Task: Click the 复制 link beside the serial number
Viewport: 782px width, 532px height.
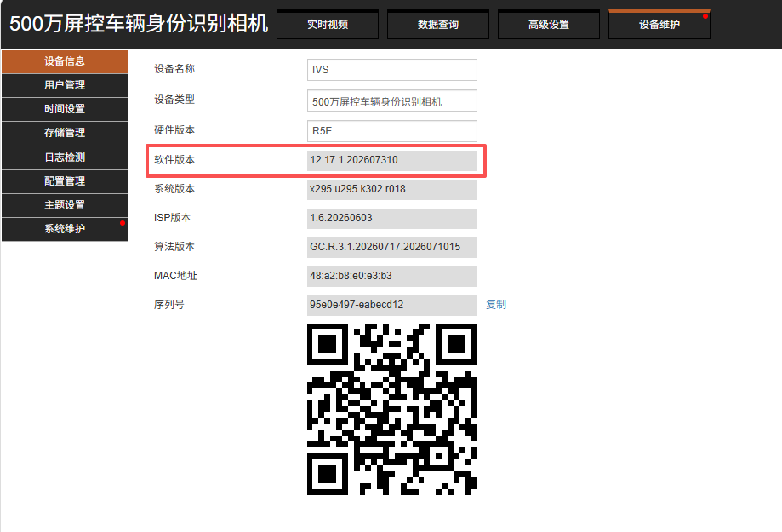Action: 496,305
